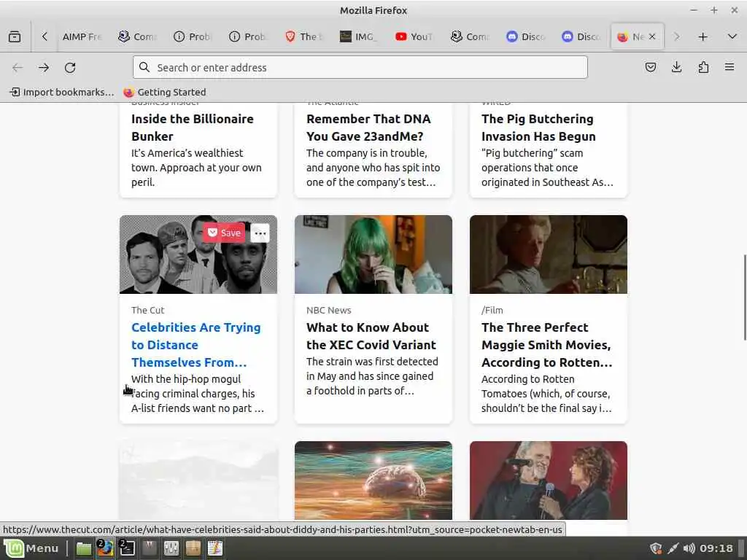Click the green-haired woman thumbnail
Viewport: 747px width, 560px height.
point(373,254)
